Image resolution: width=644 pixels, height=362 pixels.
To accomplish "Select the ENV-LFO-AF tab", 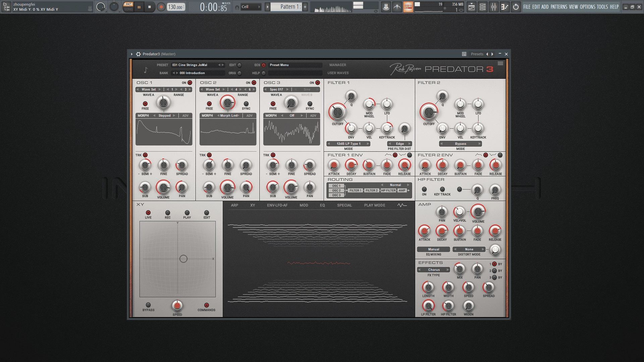I will click(277, 205).
